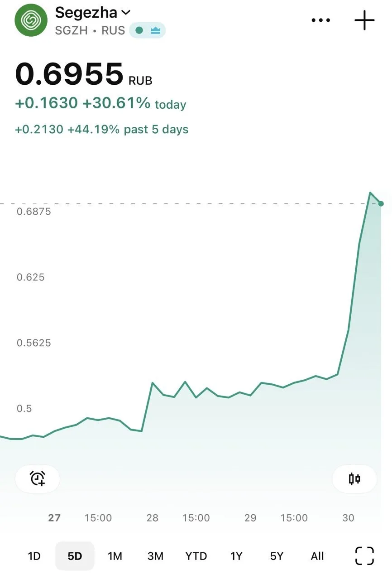Select the All time range
This screenshot has height=580, width=392.
317,556
